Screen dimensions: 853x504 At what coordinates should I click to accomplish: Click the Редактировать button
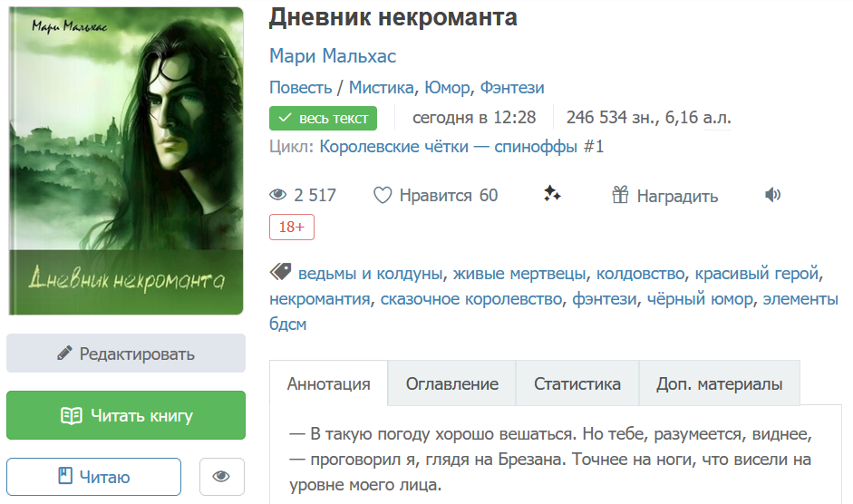point(126,354)
